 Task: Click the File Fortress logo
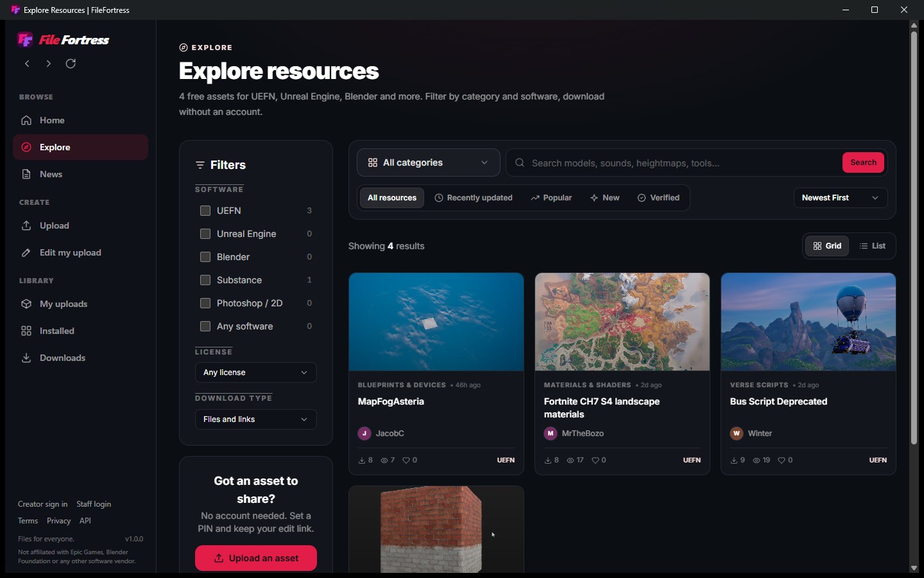tap(64, 40)
